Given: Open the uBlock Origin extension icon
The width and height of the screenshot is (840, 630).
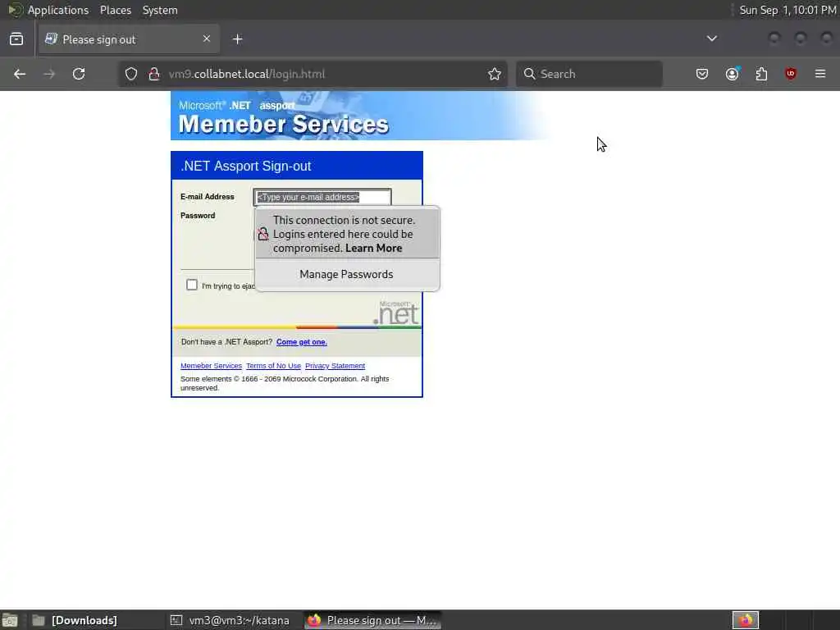Looking at the screenshot, I should pos(791,74).
